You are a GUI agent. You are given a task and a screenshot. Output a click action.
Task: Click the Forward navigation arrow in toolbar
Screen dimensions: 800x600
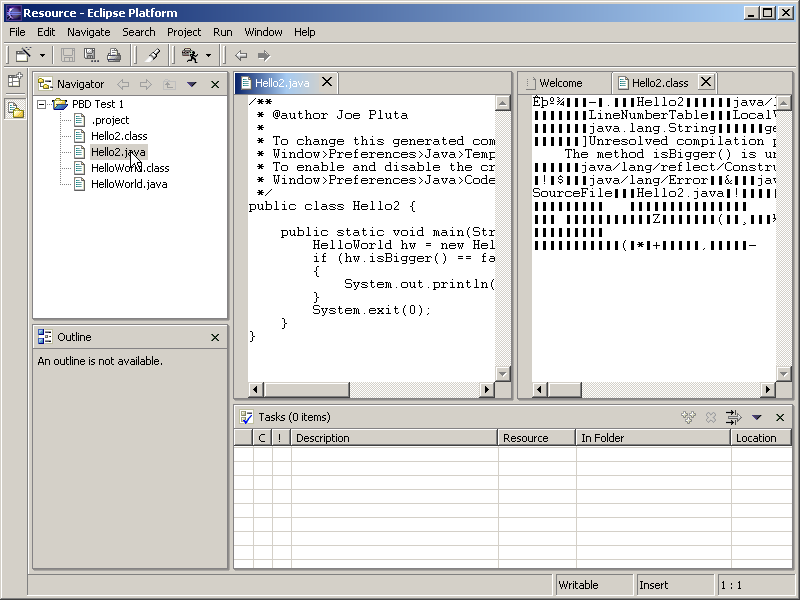(x=264, y=56)
